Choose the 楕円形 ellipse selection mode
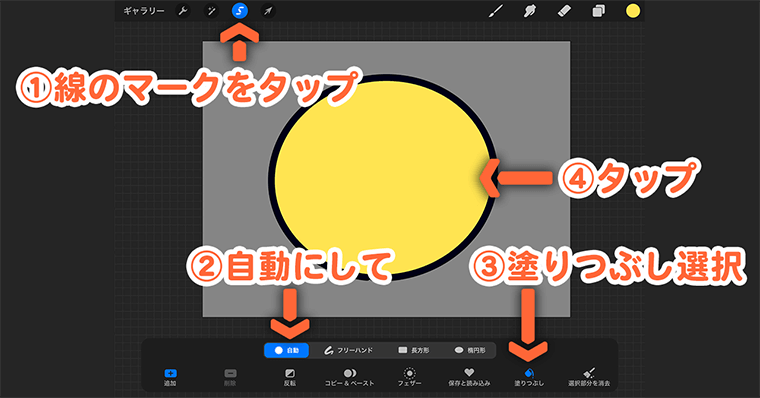The image size is (760, 398). [470, 350]
